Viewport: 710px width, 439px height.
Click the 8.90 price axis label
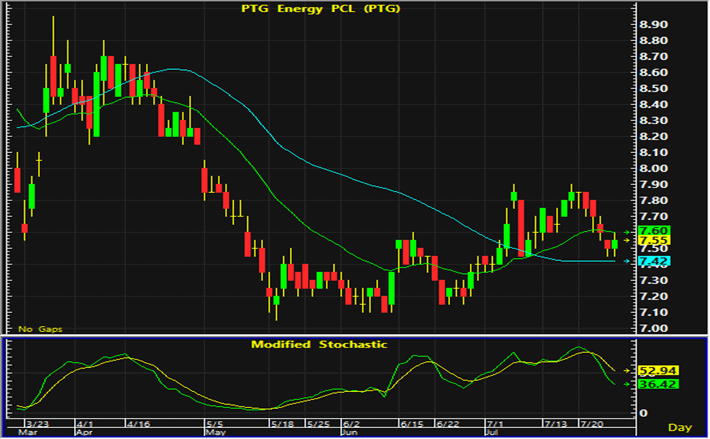653,24
